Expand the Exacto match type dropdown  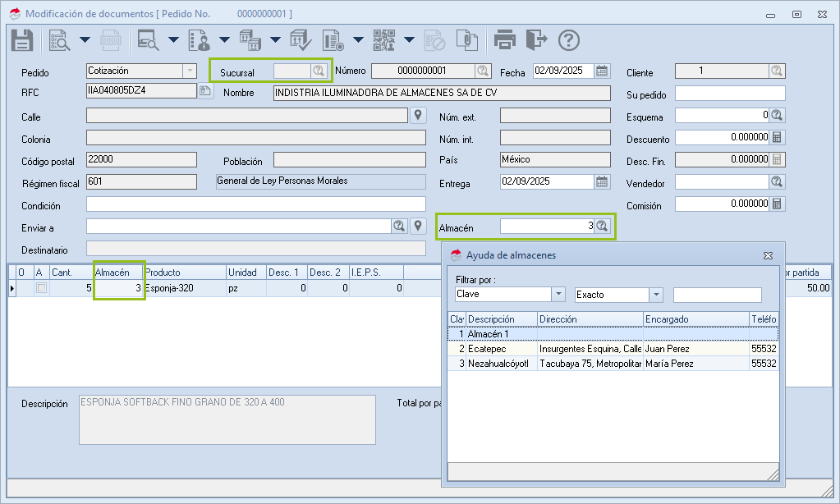click(655, 295)
